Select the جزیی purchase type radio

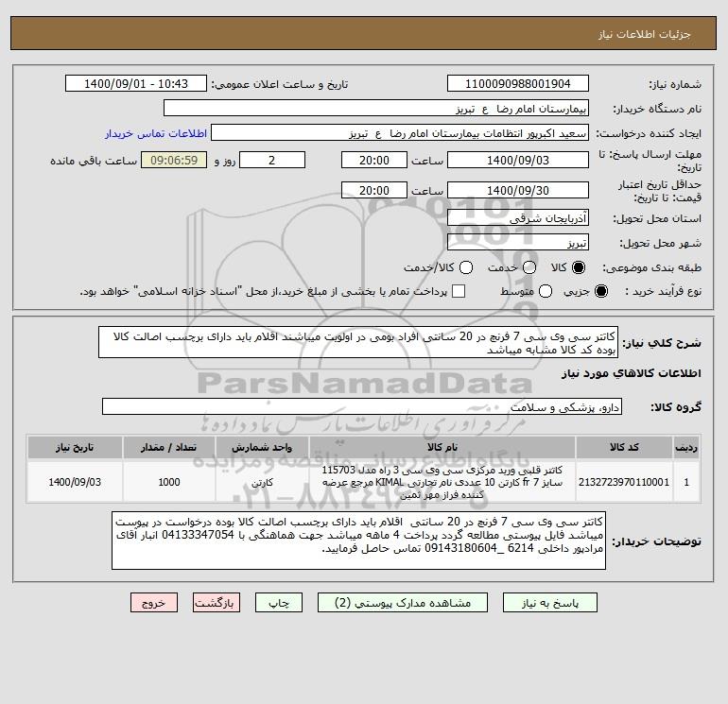point(600,291)
